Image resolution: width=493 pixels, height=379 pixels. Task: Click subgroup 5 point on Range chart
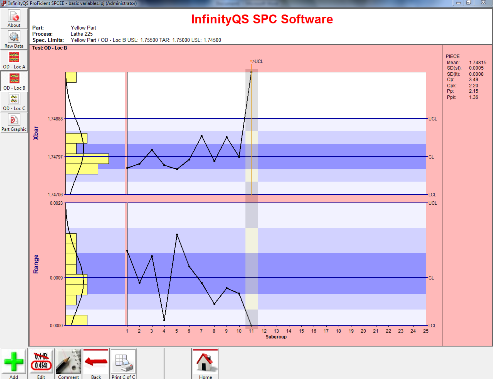pos(177,235)
